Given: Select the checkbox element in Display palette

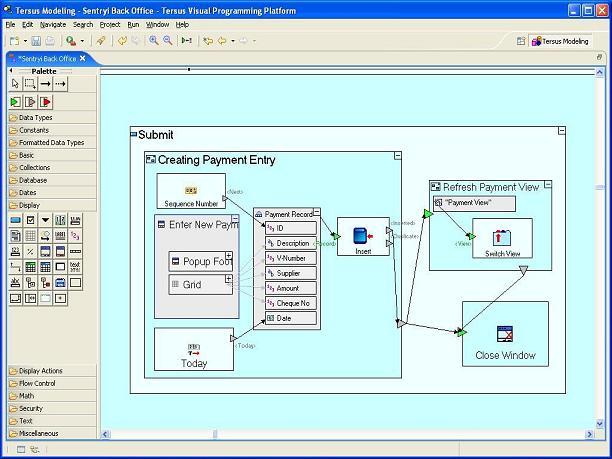Looking at the screenshot, I should (30, 220).
